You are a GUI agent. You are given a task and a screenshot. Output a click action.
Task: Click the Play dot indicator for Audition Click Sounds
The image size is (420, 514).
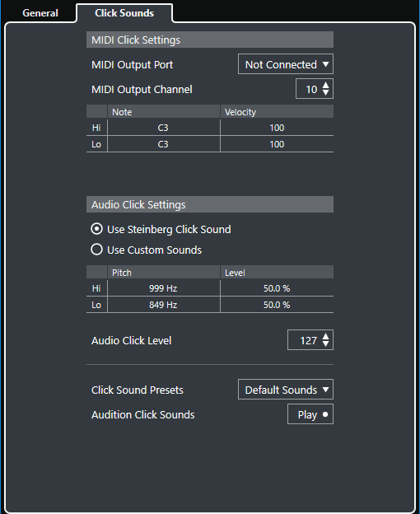pyautogui.click(x=325, y=414)
